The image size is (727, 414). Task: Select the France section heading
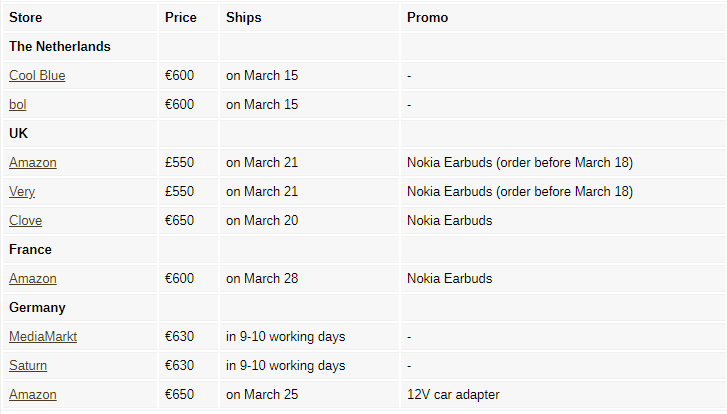[31, 249]
